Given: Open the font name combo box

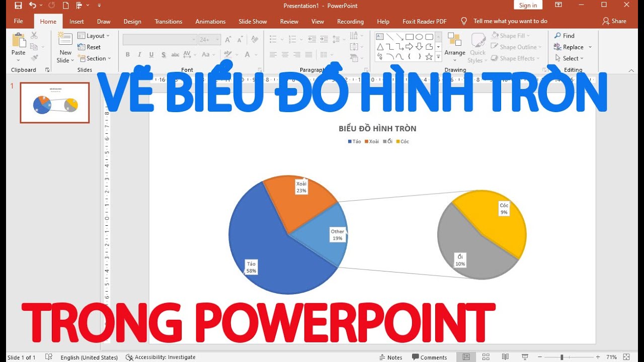Looking at the screenshot, I should point(160,39).
